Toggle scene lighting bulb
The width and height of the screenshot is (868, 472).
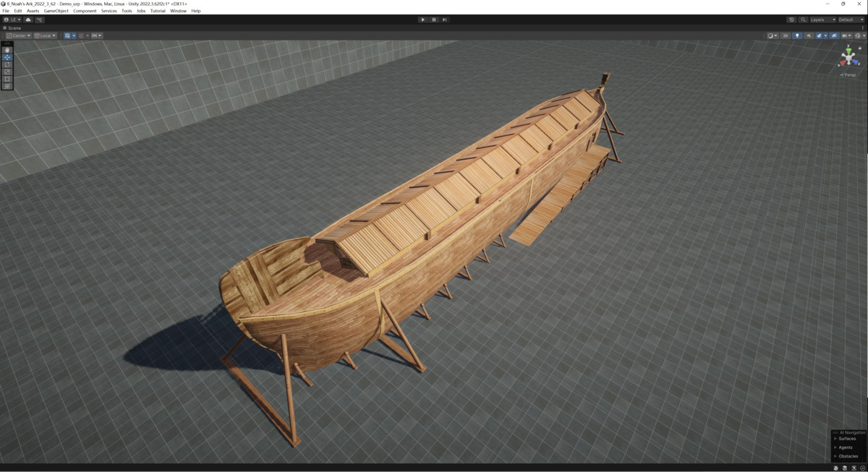(797, 35)
